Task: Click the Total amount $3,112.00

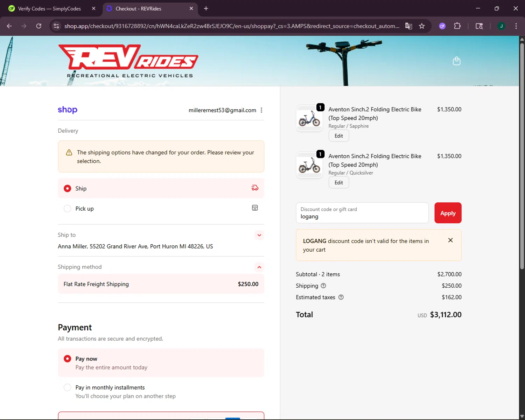Action: [x=446, y=315]
